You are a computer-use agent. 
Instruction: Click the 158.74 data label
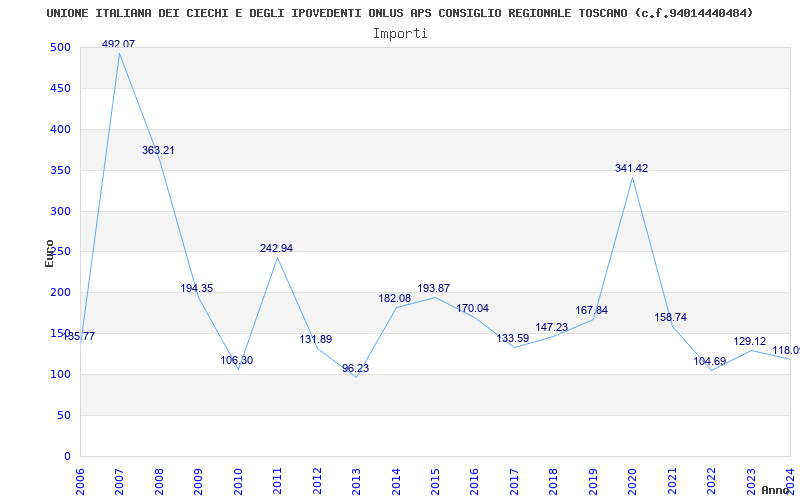point(670,318)
